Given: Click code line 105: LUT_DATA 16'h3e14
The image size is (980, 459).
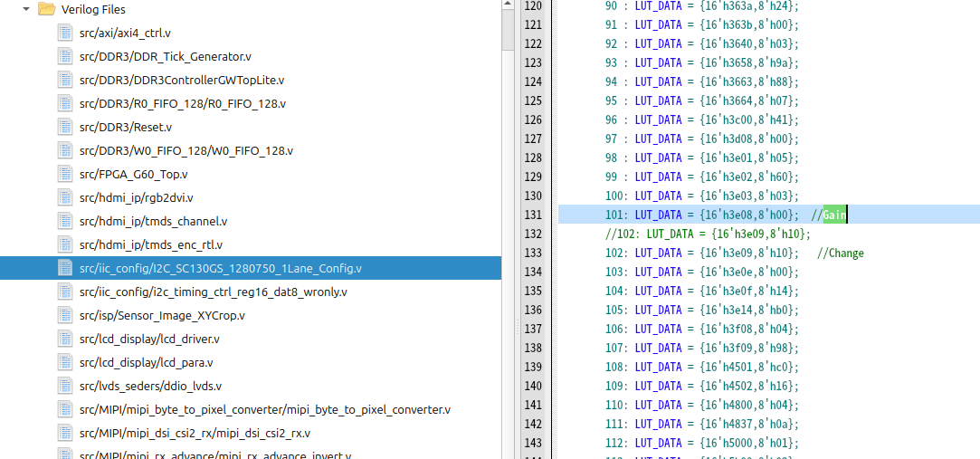Looking at the screenshot, I should (702, 310).
